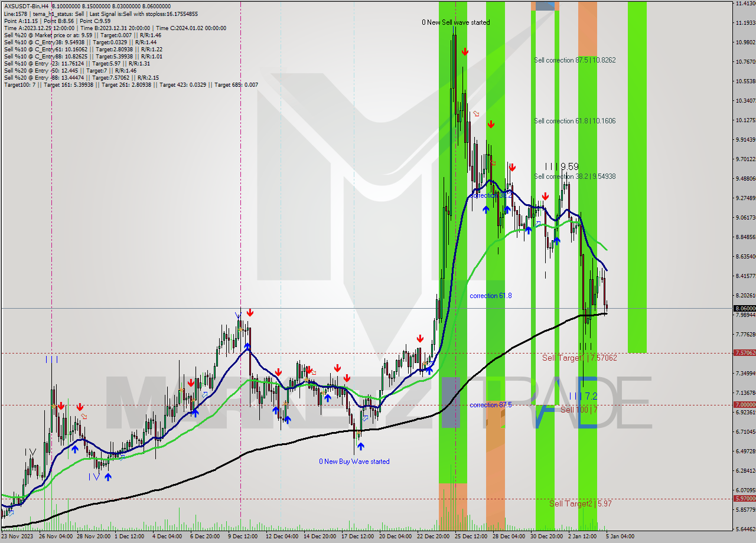Image resolution: width=756 pixels, height=543 pixels.
Task: Click the '30 Dec 20:00' time axis label
Action: 547,537
